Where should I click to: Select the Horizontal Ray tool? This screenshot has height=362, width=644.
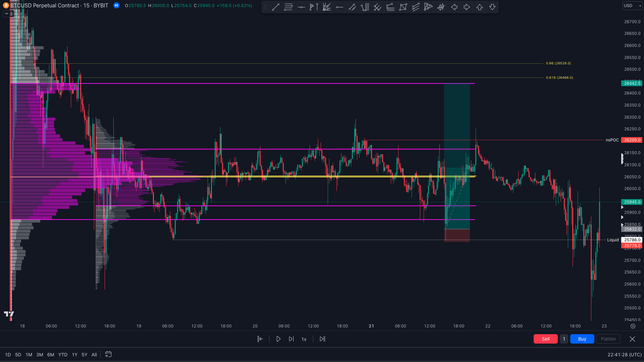tap(339, 7)
